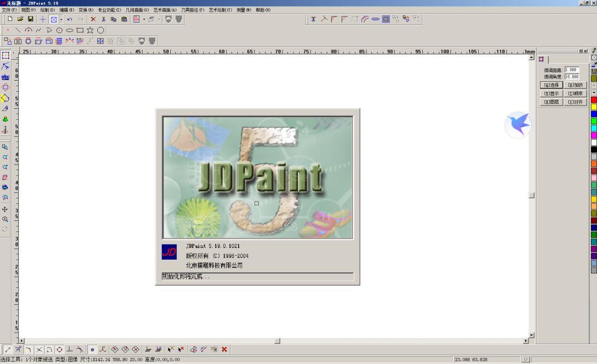
Task: Click the 图层 button in side panel
Action: [551, 102]
